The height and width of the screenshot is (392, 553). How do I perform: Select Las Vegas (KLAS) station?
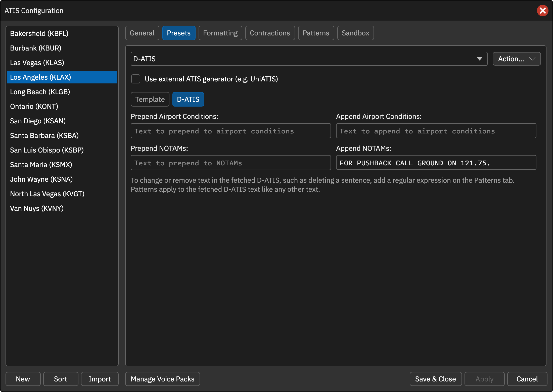coord(62,63)
